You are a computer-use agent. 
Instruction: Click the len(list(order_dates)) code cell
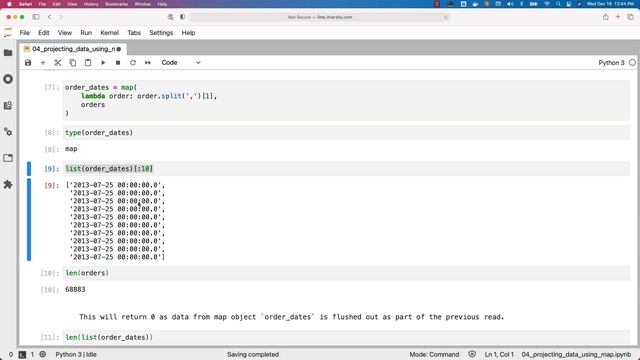pyautogui.click(x=346, y=337)
